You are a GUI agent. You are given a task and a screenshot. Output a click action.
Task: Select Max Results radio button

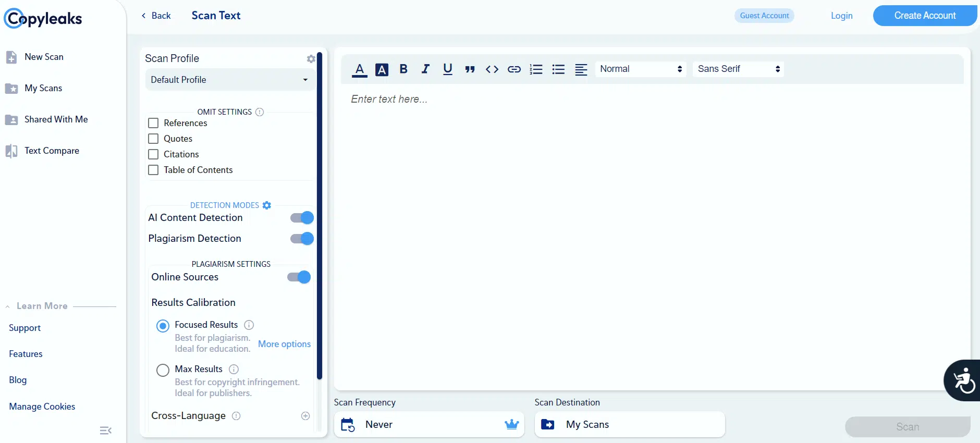point(163,371)
